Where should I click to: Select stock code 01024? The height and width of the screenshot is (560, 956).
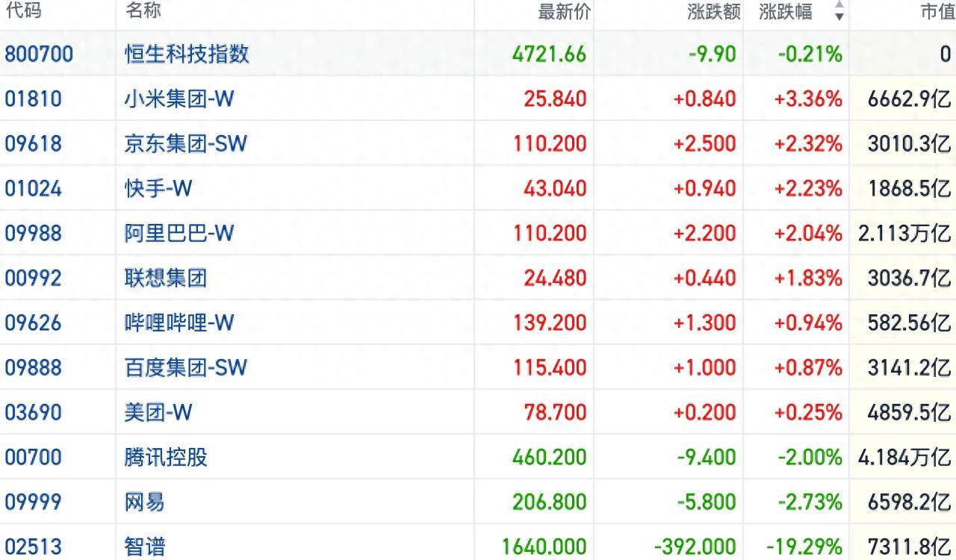[34, 188]
